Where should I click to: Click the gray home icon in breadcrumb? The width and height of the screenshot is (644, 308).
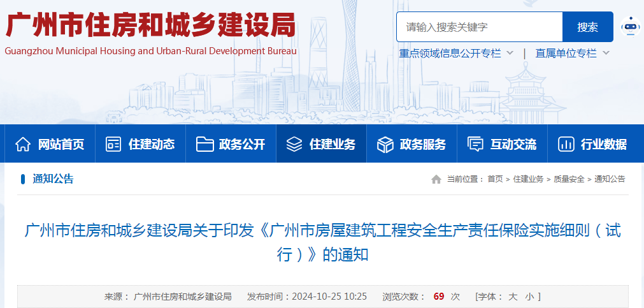point(436,179)
